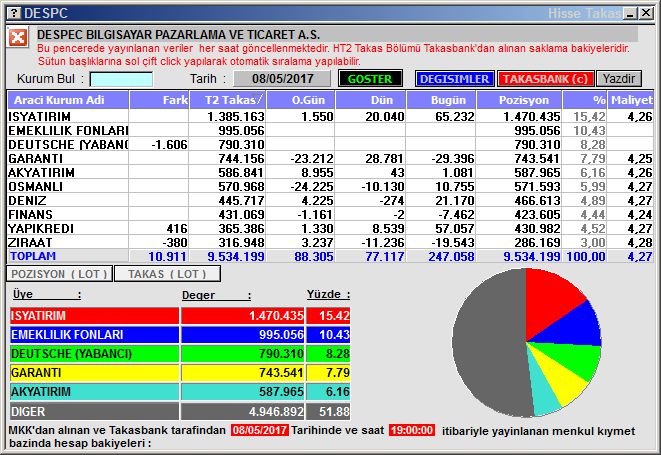Click the cyan AKYATIRIM legend swatch
661x455 pixels.
[94, 392]
